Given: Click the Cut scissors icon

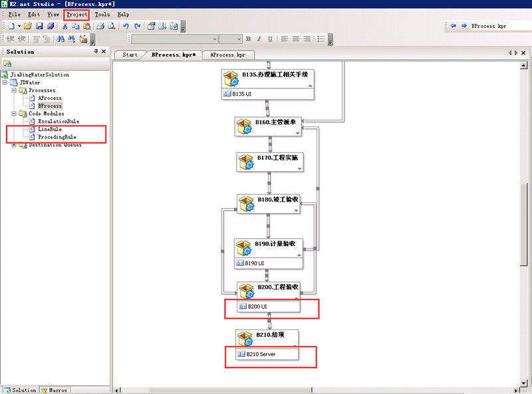Looking at the screenshot, I should (65, 26).
